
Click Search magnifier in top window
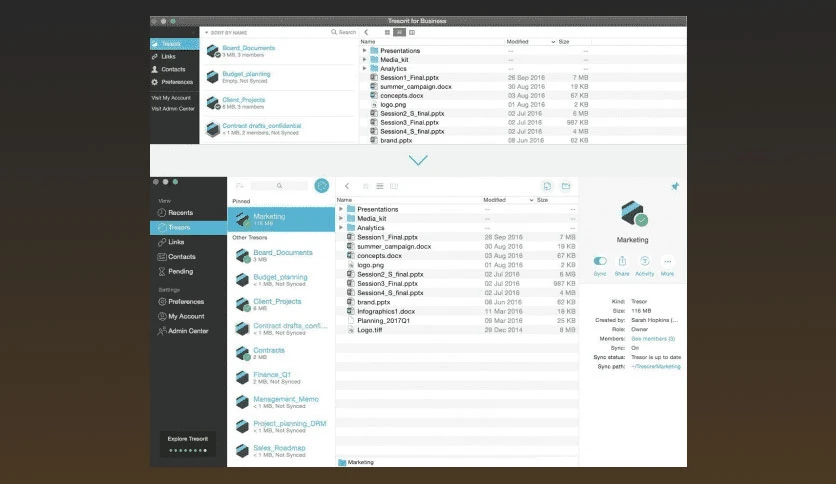(334, 32)
